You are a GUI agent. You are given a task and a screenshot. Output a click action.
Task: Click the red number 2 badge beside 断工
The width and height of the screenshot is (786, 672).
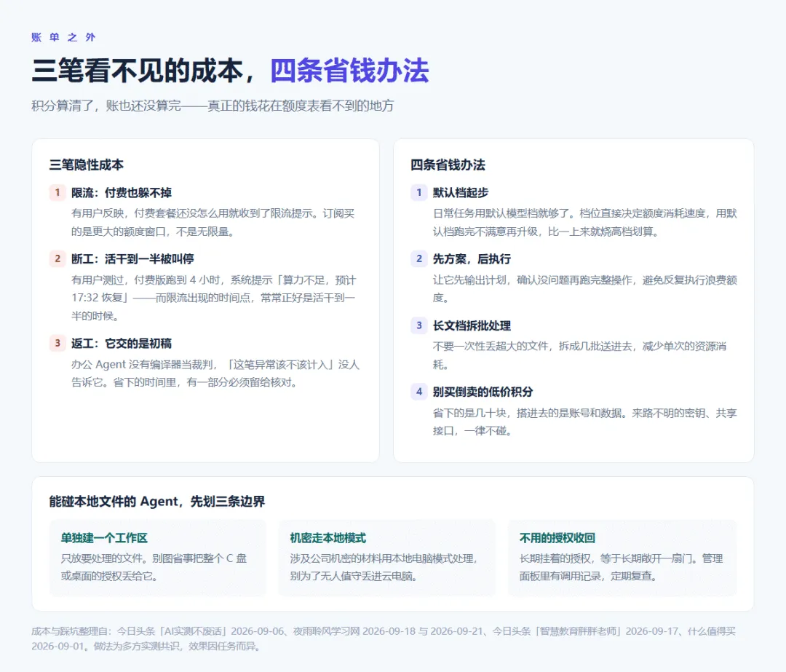tap(57, 258)
